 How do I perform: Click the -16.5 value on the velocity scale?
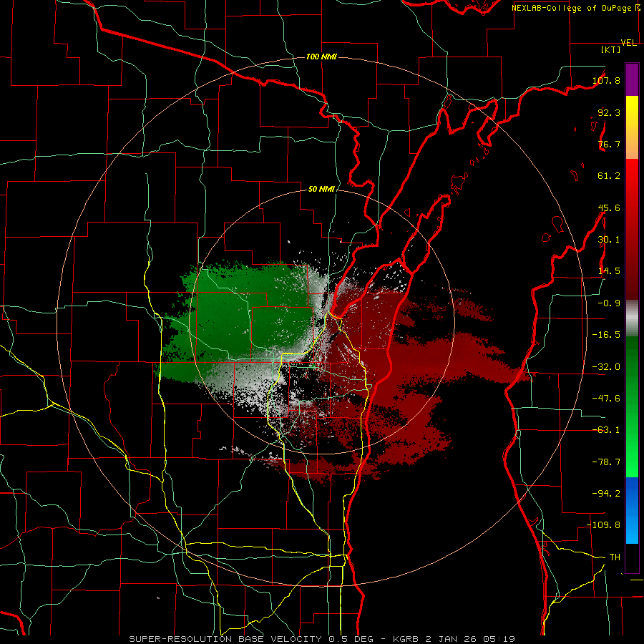[x=606, y=335]
